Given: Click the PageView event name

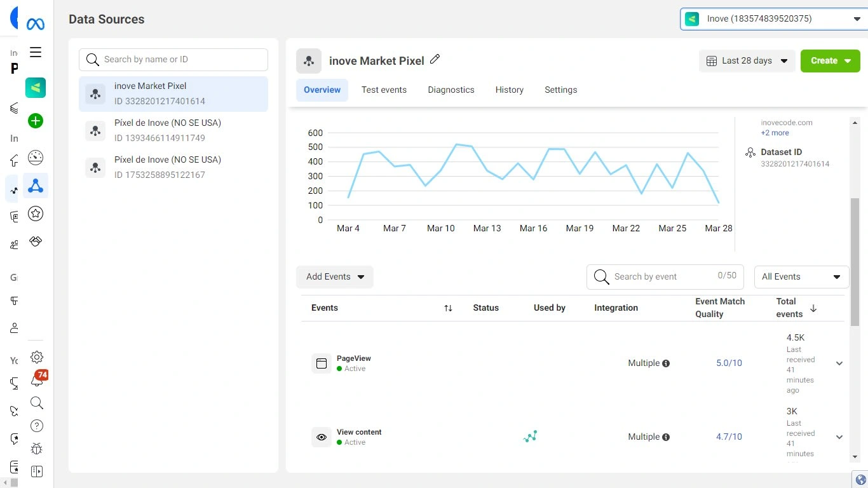Looking at the screenshot, I should [354, 359].
